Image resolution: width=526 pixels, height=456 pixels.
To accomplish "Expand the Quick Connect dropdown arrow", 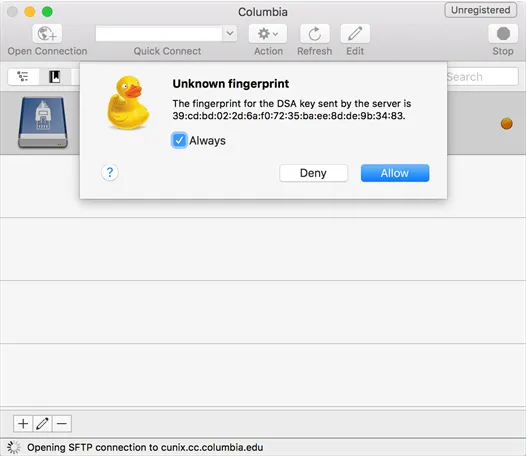I will point(230,33).
